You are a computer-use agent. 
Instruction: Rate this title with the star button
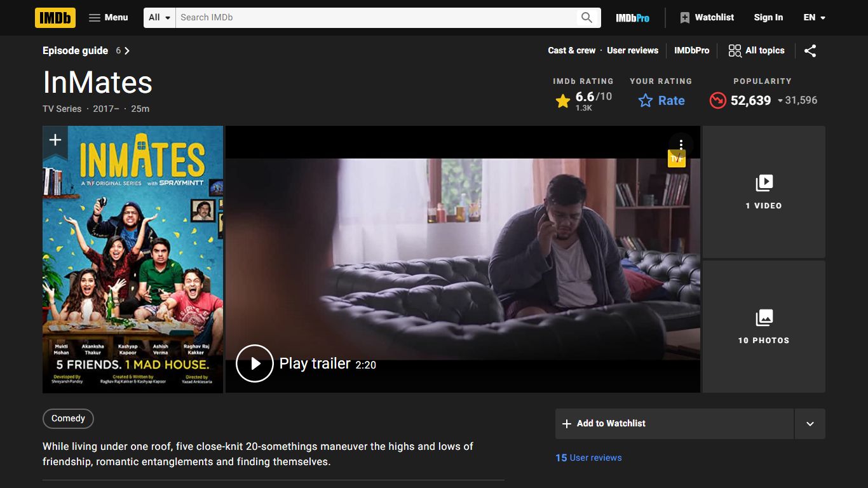tap(661, 100)
